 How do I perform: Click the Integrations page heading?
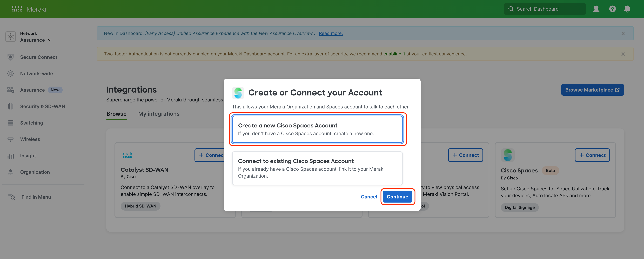131,90
